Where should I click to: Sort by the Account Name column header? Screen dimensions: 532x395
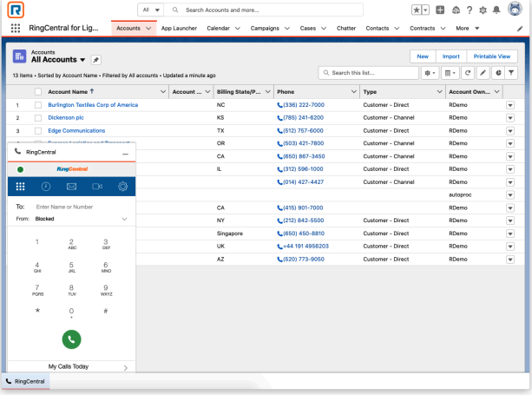click(68, 92)
